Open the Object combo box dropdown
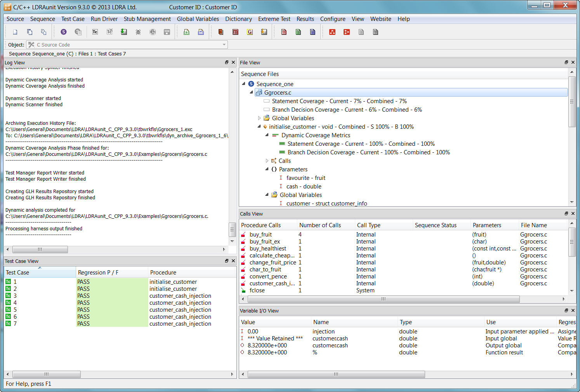The height and width of the screenshot is (392, 580). tap(224, 45)
